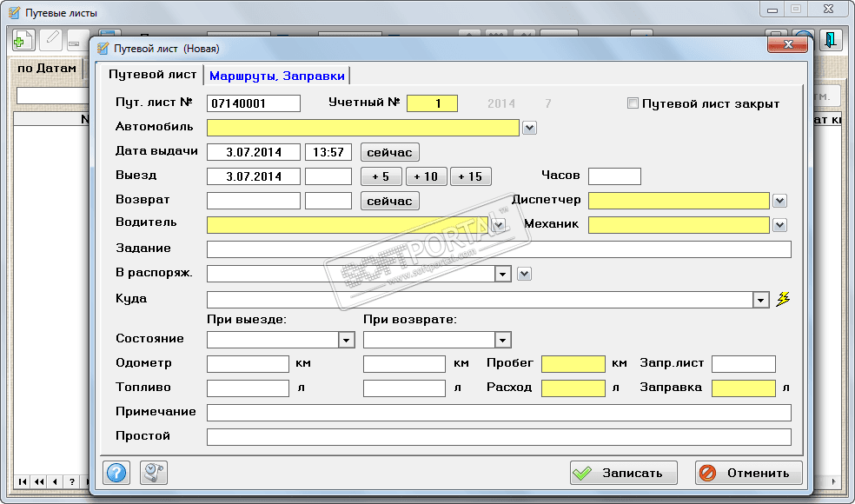
Task: Open Состояние При возврате dropdown
Action: [x=502, y=340]
